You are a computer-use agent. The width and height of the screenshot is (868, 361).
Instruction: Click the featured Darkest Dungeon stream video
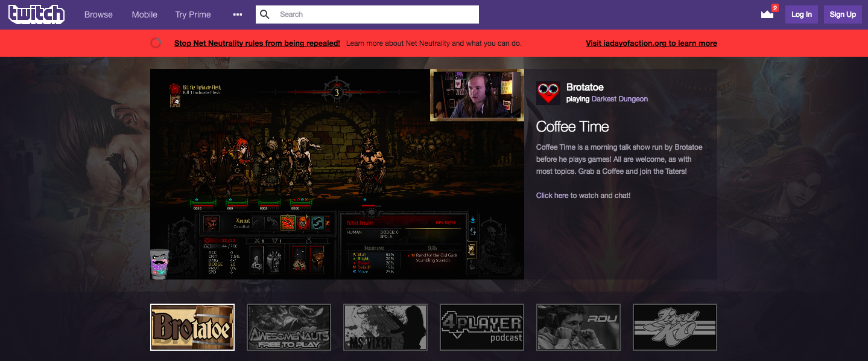pos(337,174)
